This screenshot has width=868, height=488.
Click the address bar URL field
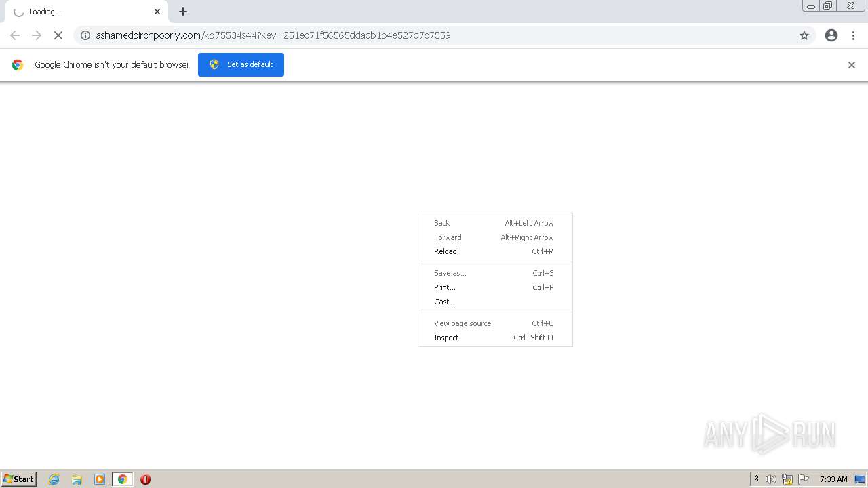tap(444, 35)
